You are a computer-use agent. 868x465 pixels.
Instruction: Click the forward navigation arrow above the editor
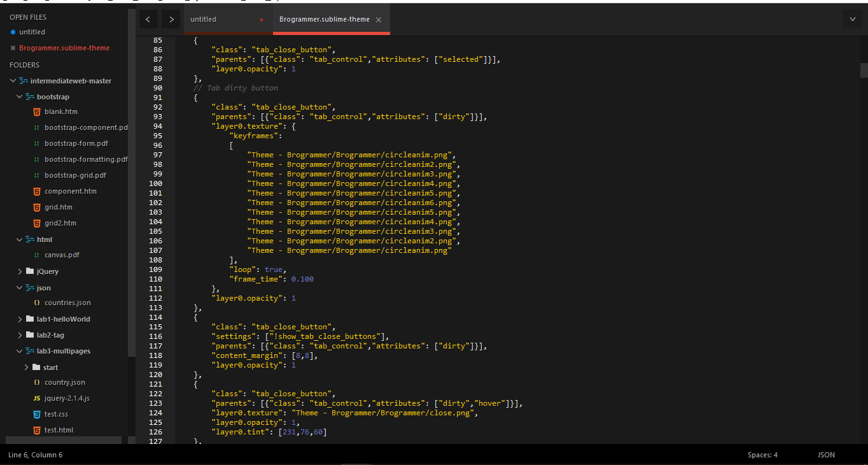click(x=171, y=18)
